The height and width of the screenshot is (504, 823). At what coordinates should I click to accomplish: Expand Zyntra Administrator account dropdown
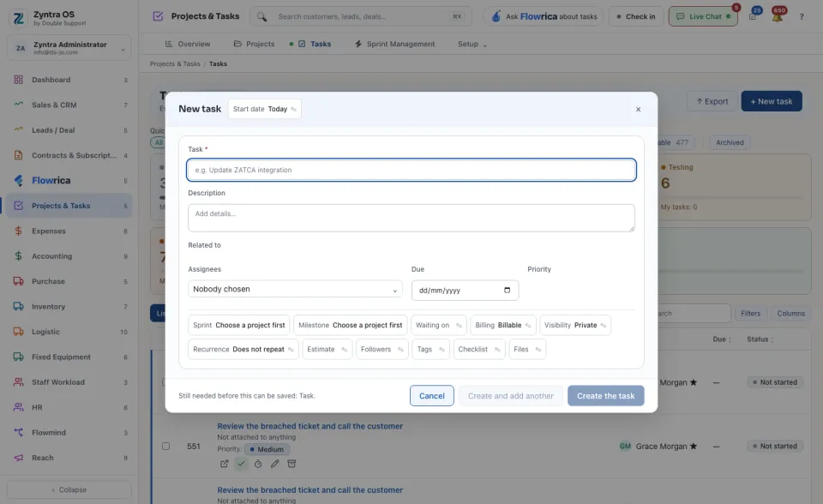[x=69, y=48]
